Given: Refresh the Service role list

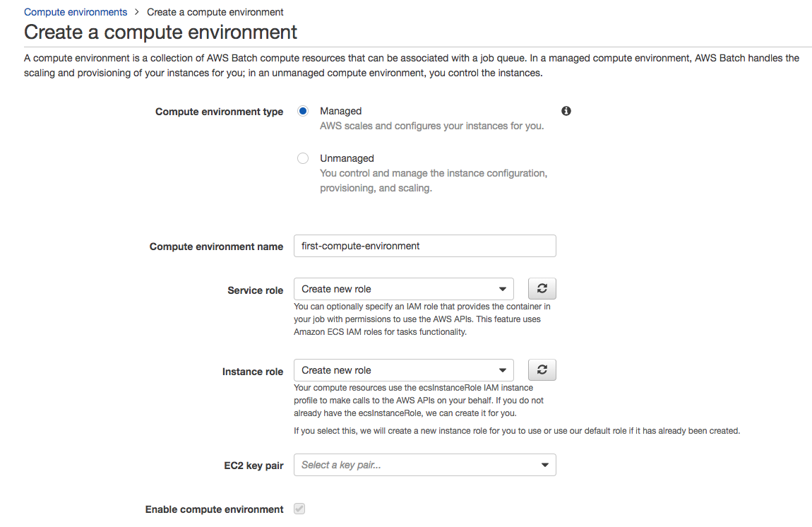Looking at the screenshot, I should click(542, 288).
